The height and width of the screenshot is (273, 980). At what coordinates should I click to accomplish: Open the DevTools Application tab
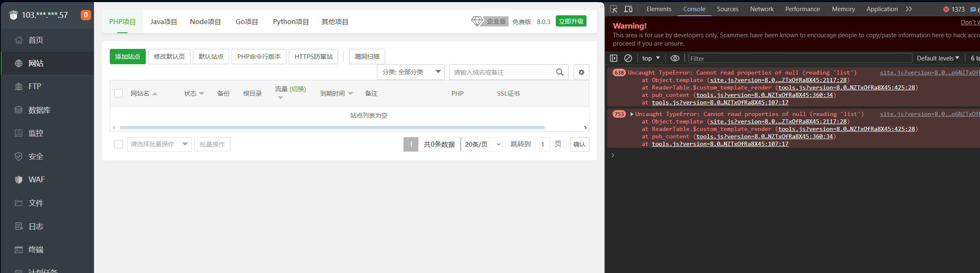[x=882, y=9]
